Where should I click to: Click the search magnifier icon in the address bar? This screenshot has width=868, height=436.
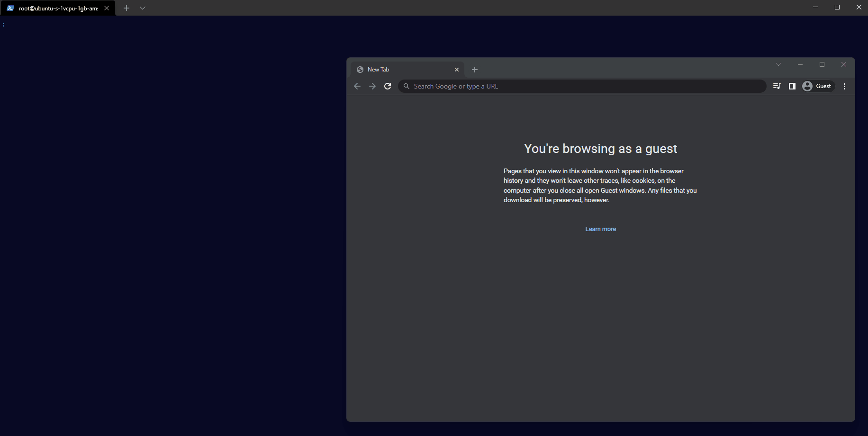tap(407, 86)
